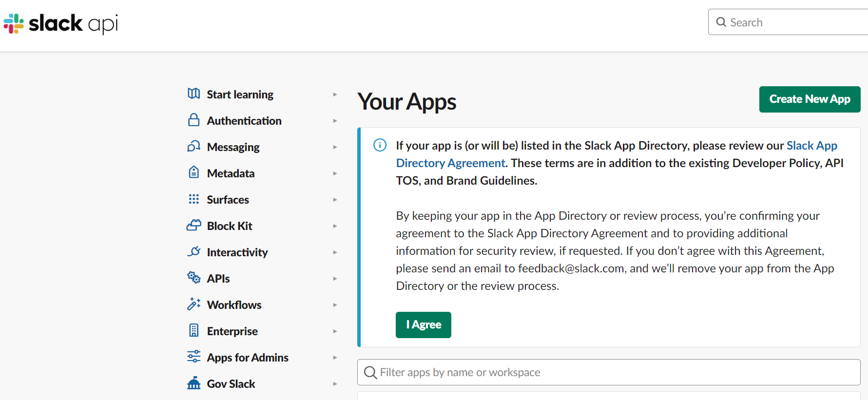Click the Gov Slack capitol icon
Screen dimensions: 868x400
[x=194, y=383]
